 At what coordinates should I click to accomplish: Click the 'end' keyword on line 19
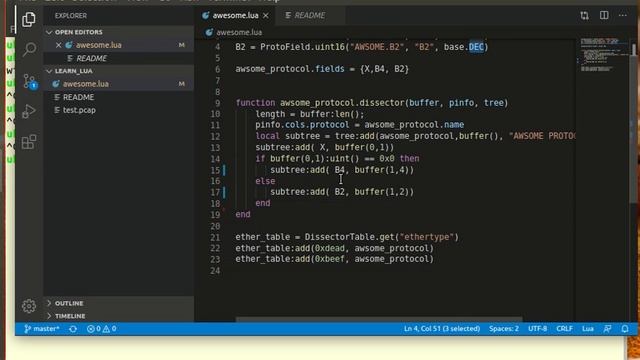pos(243,214)
